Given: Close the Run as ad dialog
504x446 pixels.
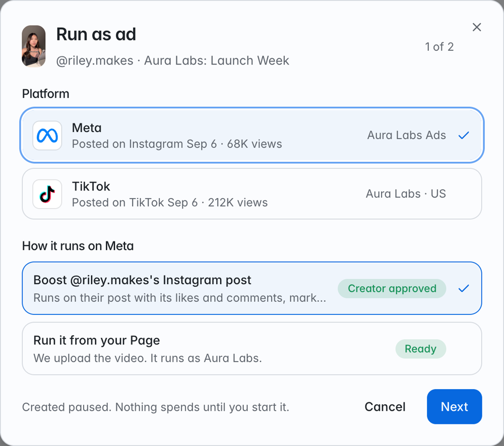Looking at the screenshot, I should pyautogui.click(x=477, y=27).
